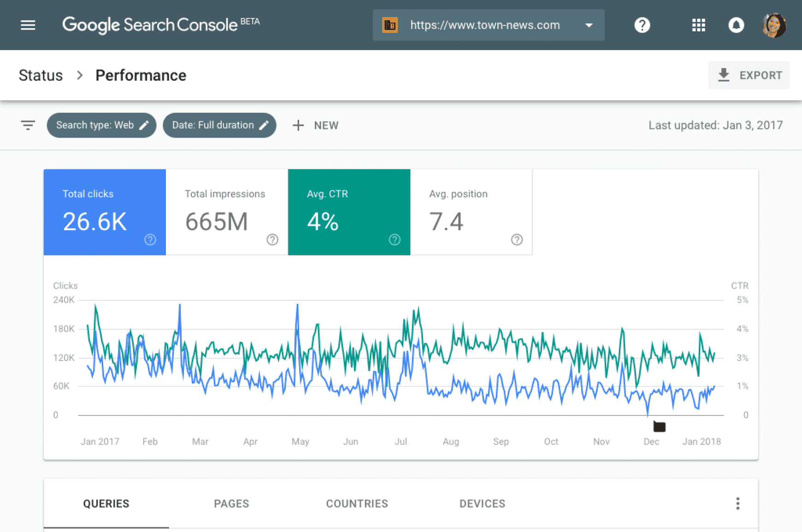The width and height of the screenshot is (802, 532).
Task: Enable the Total impressions metric card
Action: coord(227,212)
